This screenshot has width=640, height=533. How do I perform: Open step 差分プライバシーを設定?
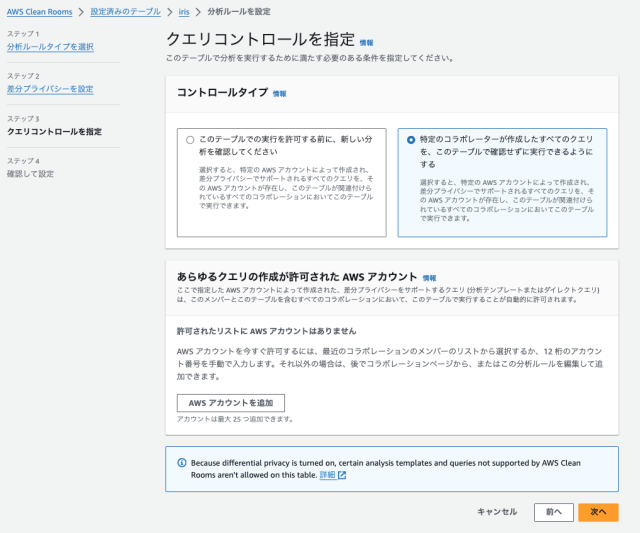(50, 89)
